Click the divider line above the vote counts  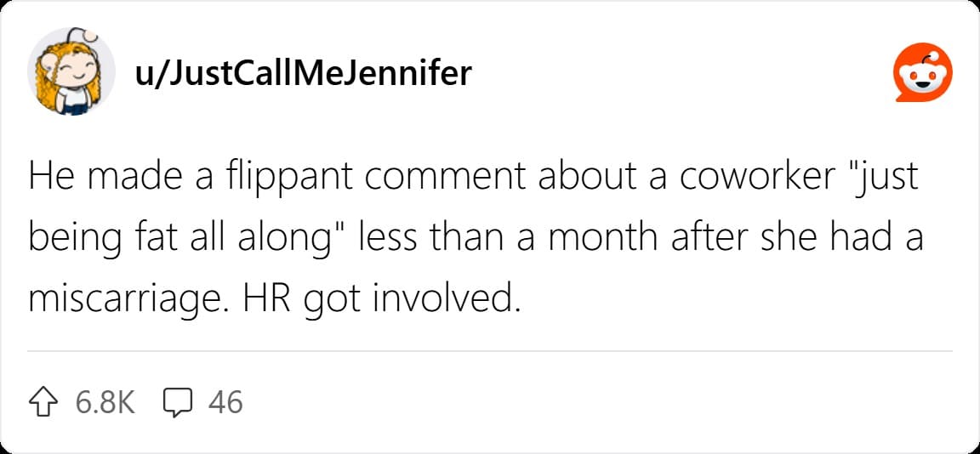[489, 351]
